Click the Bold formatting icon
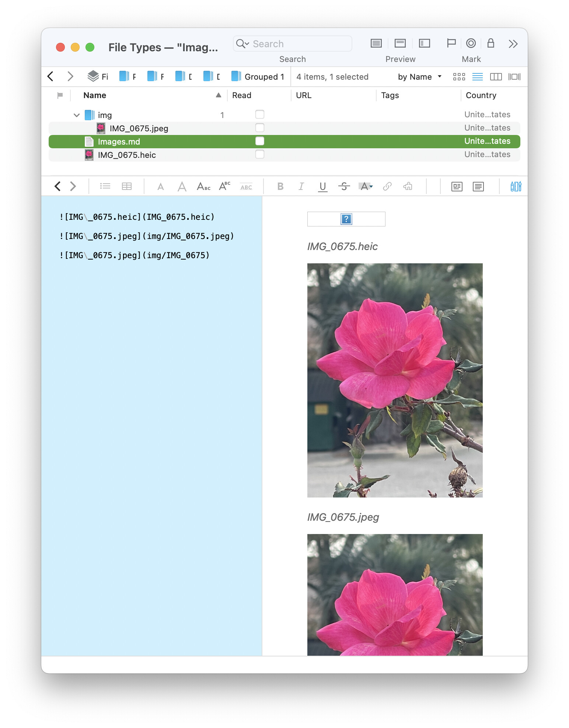This screenshot has width=569, height=728. click(x=280, y=187)
